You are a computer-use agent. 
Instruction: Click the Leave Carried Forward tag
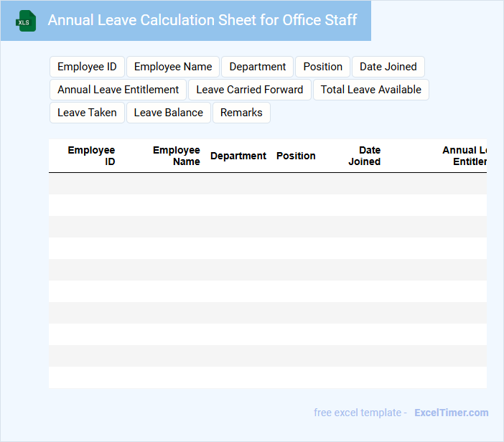coord(249,90)
